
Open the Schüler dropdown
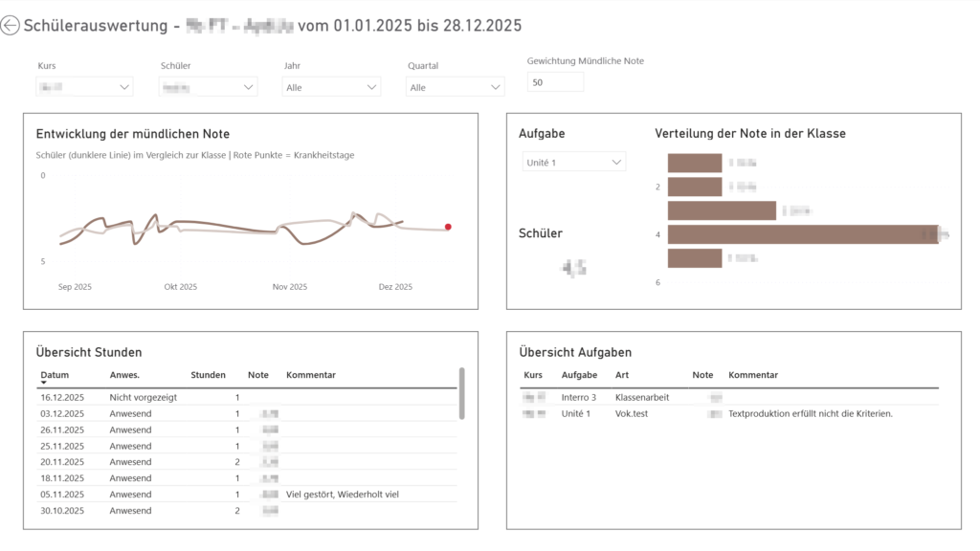(x=209, y=87)
